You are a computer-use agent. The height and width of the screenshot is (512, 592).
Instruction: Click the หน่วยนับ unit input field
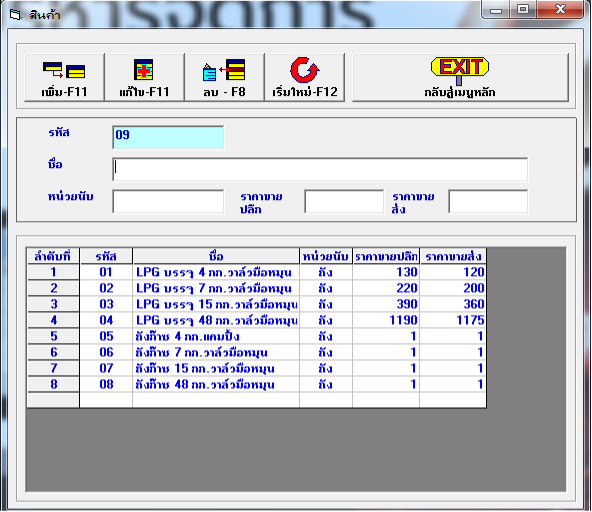point(168,201)
